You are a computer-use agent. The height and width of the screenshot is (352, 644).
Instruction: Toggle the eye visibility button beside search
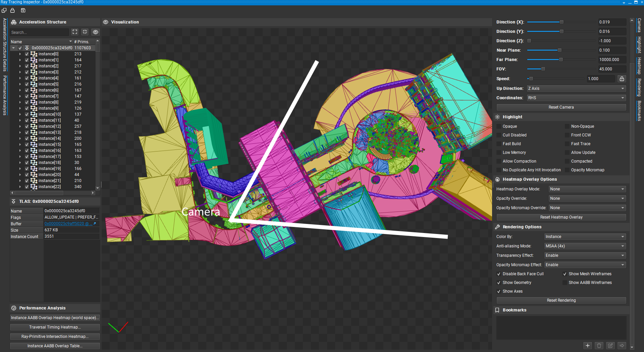click(x=96, y=32)
